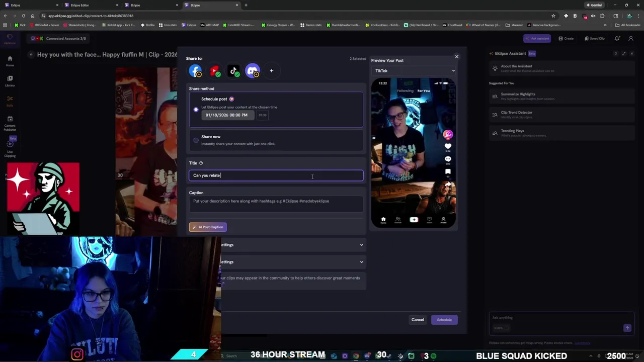
Task: Deselect the YouTube Shorts share account
Action: point(215,71)
